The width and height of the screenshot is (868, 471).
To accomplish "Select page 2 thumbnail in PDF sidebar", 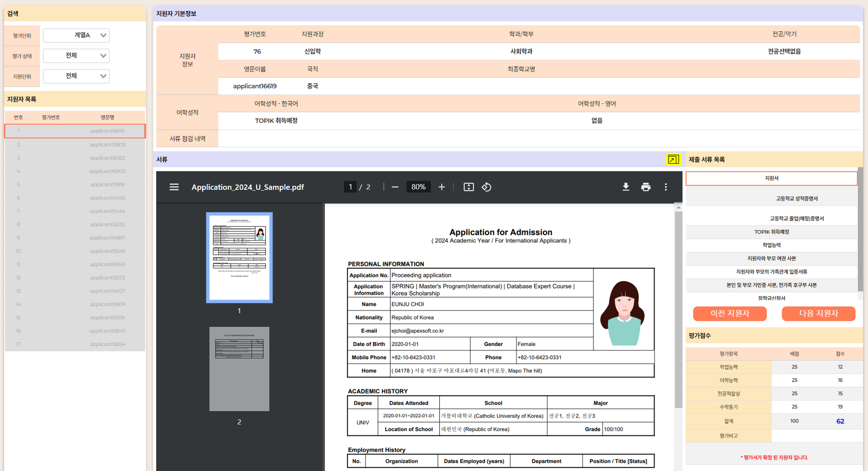I will pyautogui.click(x=239, y=369).
